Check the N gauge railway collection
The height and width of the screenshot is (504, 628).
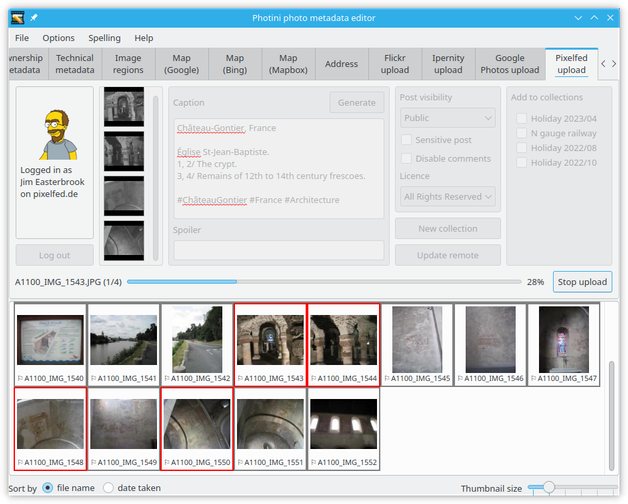click(521, 133)
